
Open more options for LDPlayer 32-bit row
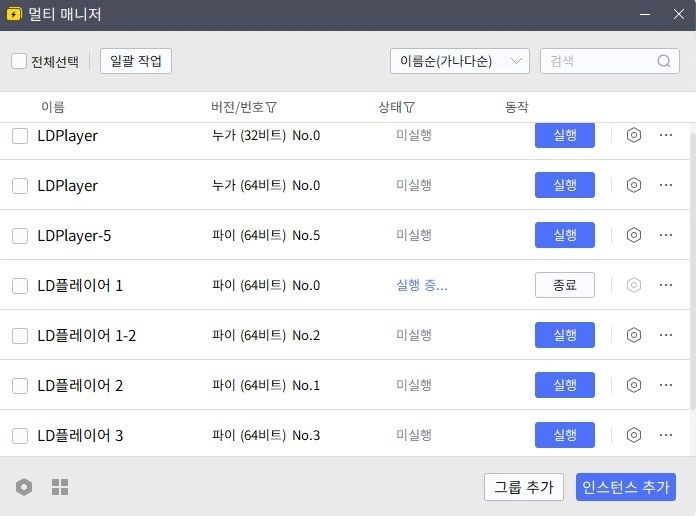tap(666, 135)
